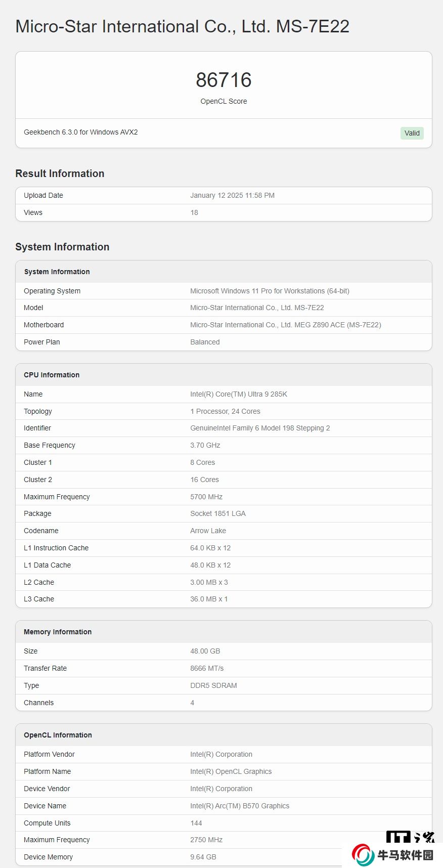Viewport: 443px width, 868px height.
Task: Click the Windows 11 Pro operating system value
Action: pyautogui.click(x=270, y=291)
